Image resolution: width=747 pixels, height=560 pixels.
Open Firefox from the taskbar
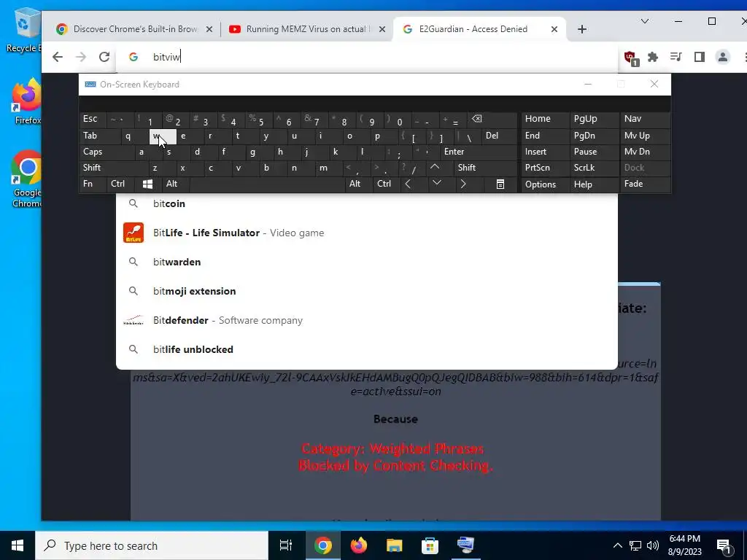(x=359, y=545)
